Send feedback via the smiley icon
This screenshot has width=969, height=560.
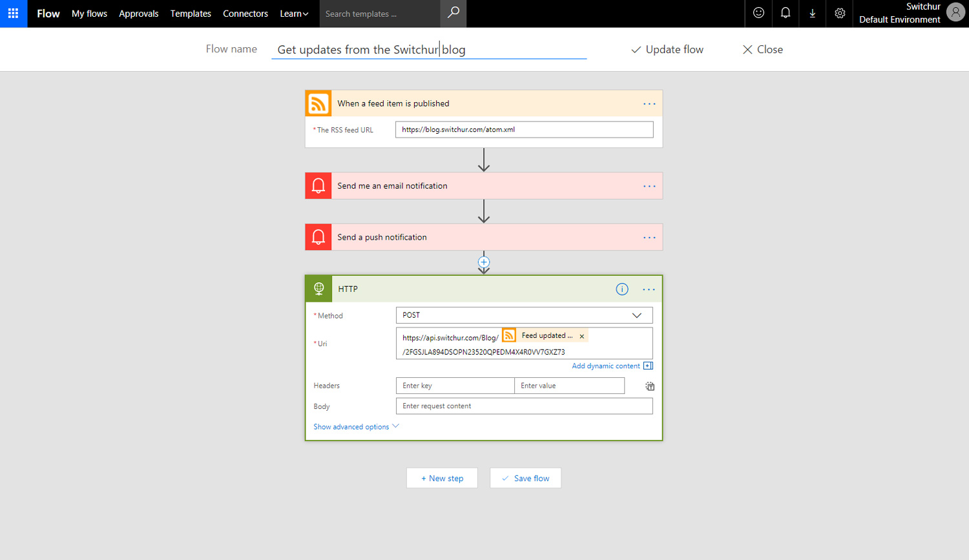tap(758, 14)
